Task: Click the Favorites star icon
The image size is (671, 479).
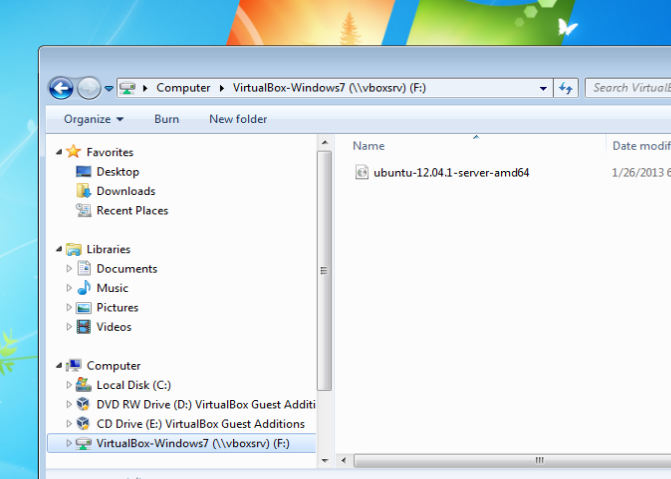Action: click(x=74, y=151)
